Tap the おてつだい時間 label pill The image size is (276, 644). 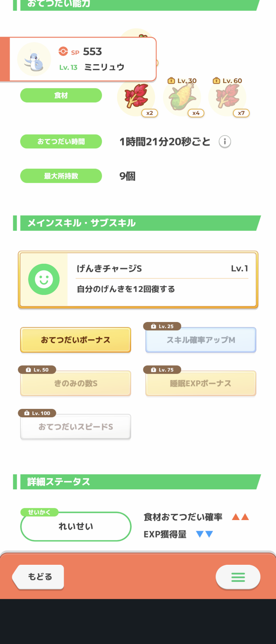[61, 142]
